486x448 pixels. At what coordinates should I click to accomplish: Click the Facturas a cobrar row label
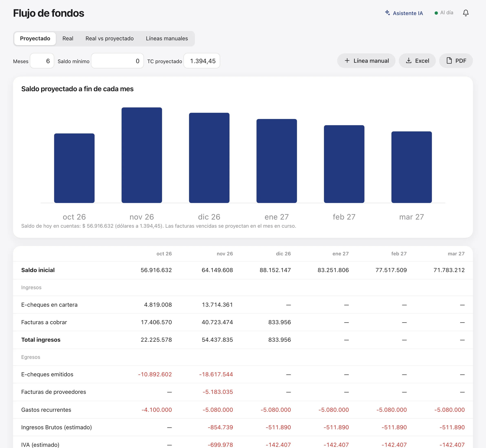44,322
